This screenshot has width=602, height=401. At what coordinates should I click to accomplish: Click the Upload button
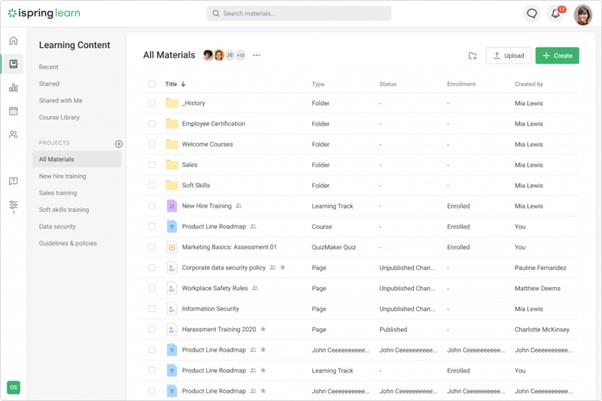click(x=509, y=56)
